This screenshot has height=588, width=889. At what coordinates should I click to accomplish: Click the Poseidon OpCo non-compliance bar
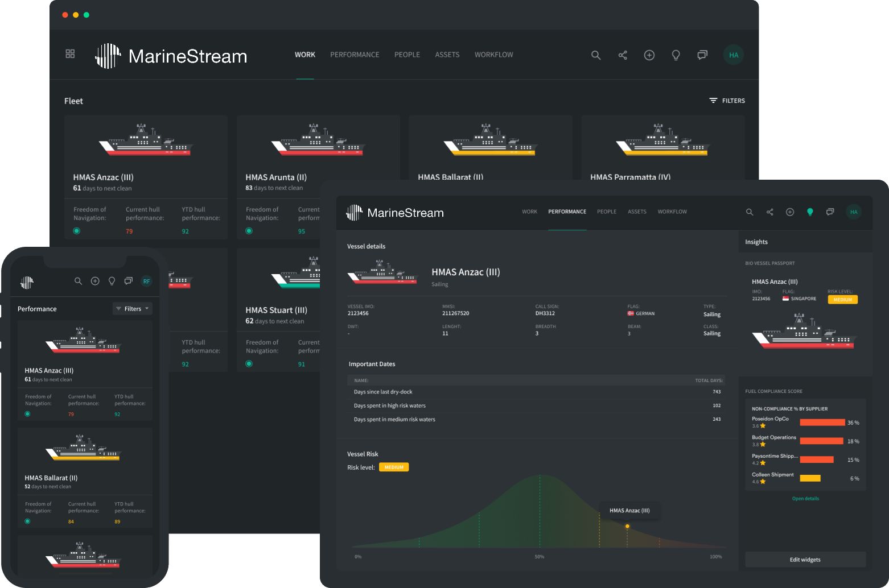pos(821,423)
